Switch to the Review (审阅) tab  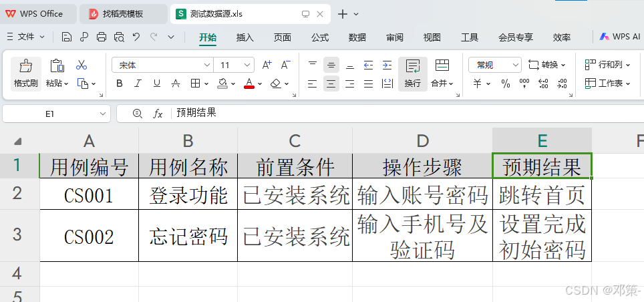395,37
